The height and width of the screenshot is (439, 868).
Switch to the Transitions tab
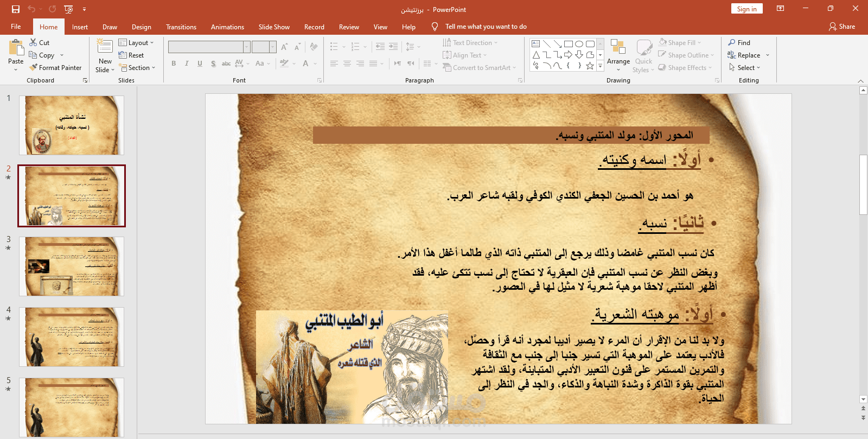(x=181, y=27)
